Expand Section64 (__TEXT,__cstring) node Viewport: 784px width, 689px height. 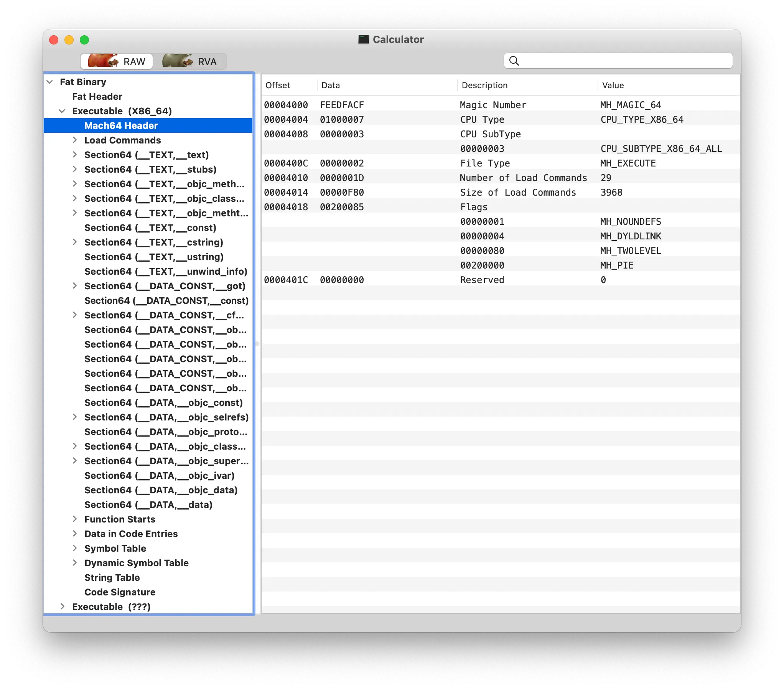point(75,242)
